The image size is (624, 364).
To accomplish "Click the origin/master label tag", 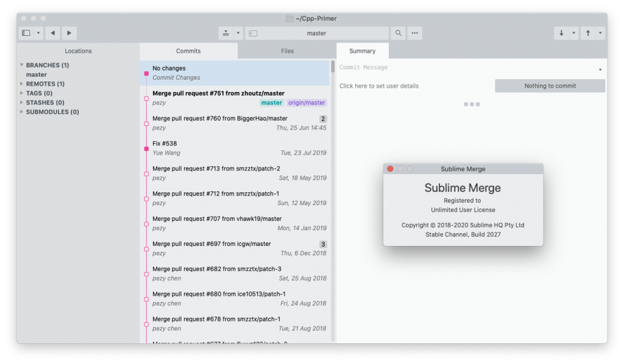I will coord(307,102).
